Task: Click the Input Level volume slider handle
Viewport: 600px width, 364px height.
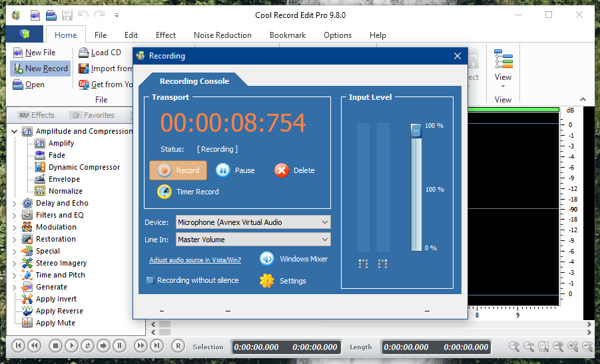Action: pyautogui.click(x=416, y=131)
